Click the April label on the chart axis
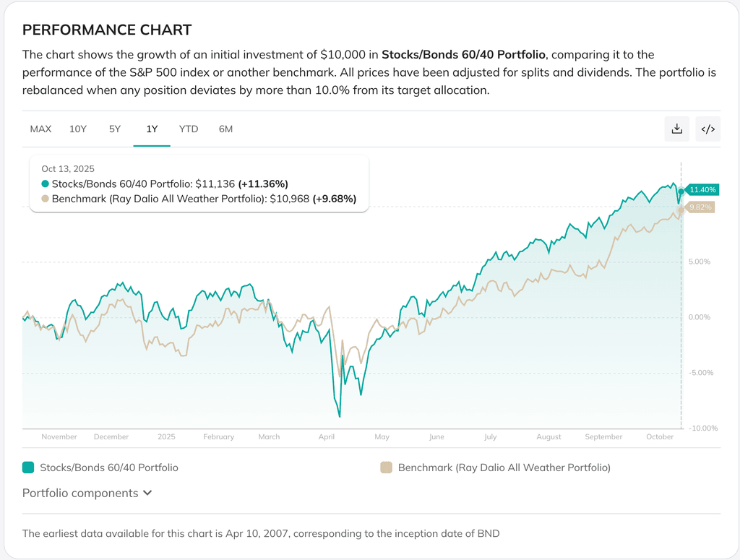The height and width of the screenshot is (560, 740). [327, 436]
